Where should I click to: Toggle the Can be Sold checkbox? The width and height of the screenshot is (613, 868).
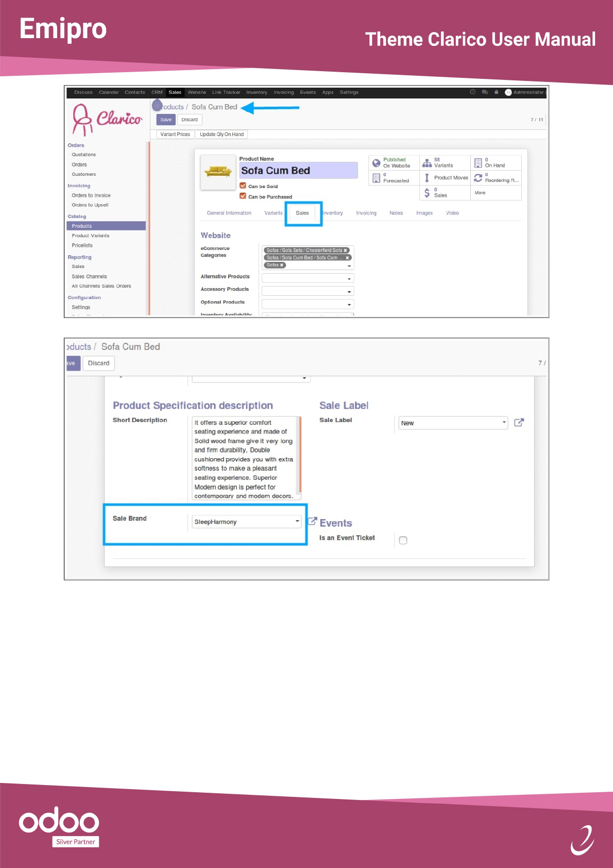[x=243, y=186]
